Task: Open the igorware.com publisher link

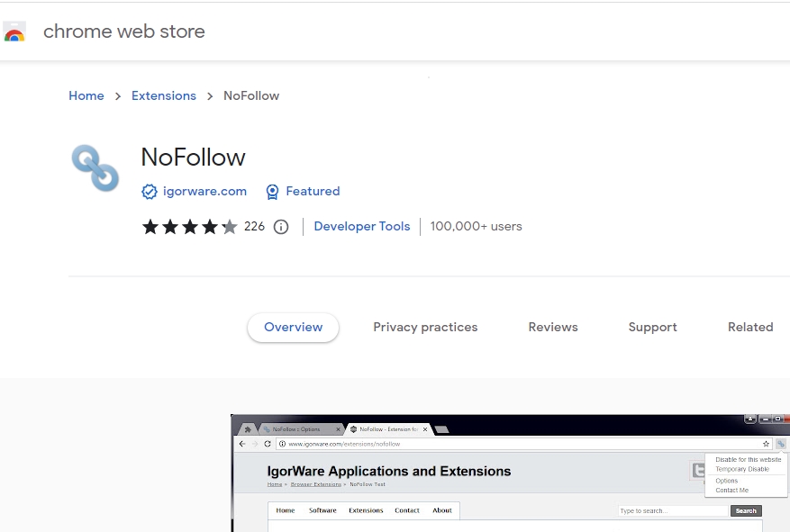Action: [204, 192]
